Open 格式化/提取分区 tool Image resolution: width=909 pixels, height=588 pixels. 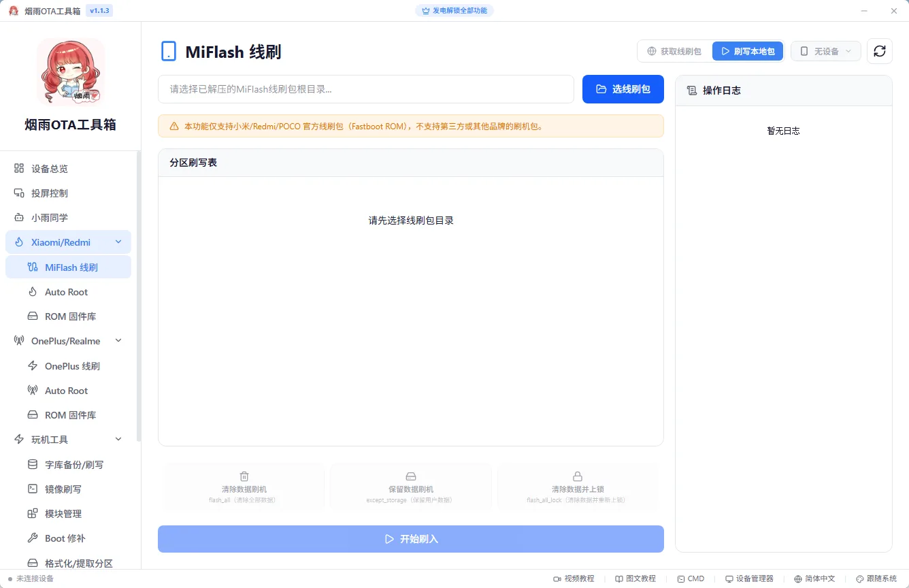point(68,563)
